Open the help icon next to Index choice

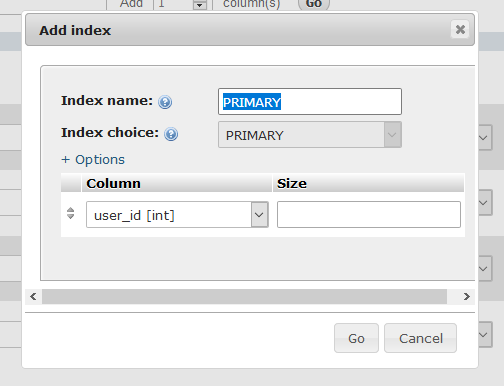(171, 134)
